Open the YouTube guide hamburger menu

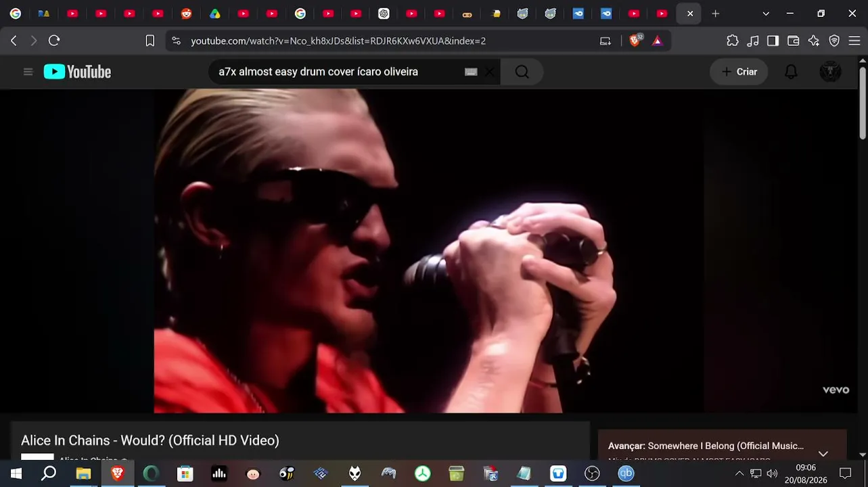point(28,72)
